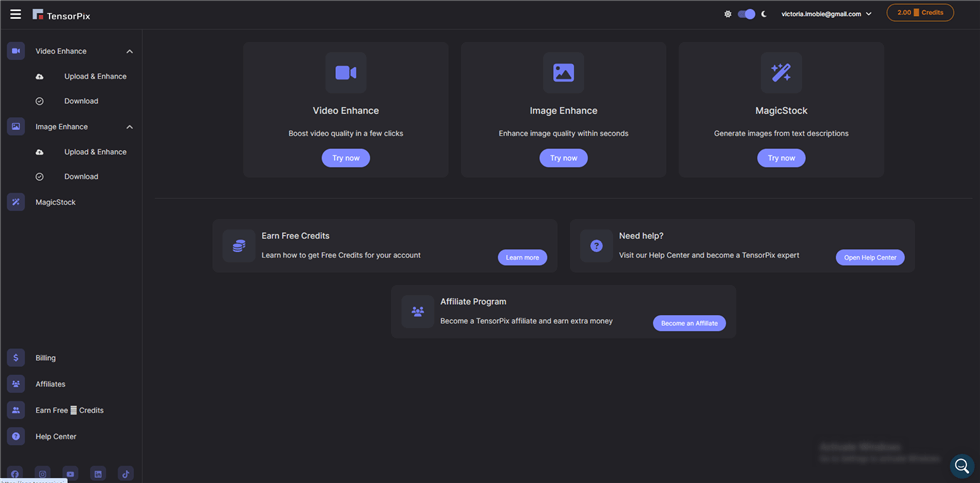
Task: Open Download under Image Enhance
Action: click(81, 177)
